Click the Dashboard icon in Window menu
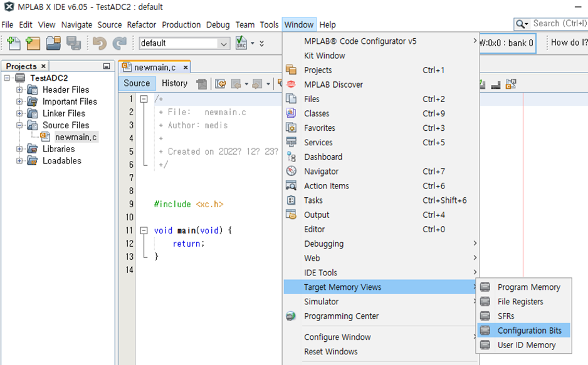The height and width of the screenshot is (365, 588). point(291,157)
